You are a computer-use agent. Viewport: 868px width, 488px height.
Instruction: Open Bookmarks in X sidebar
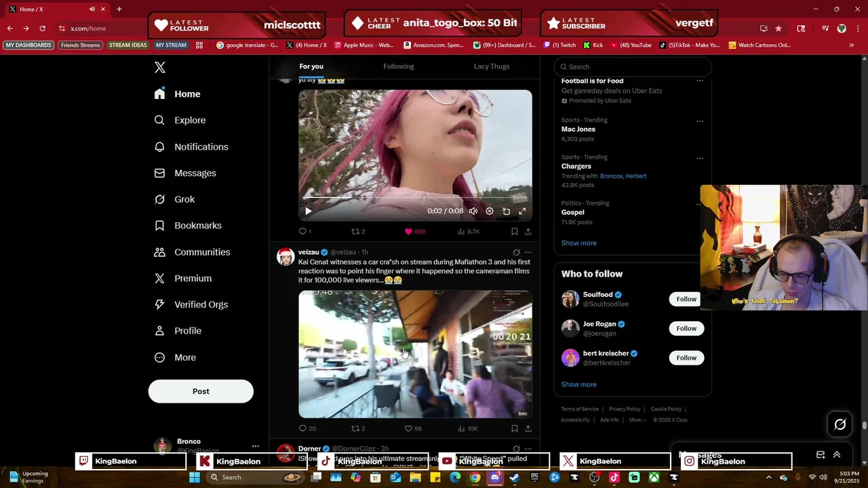pyautogui.click(x=188, y=225)
